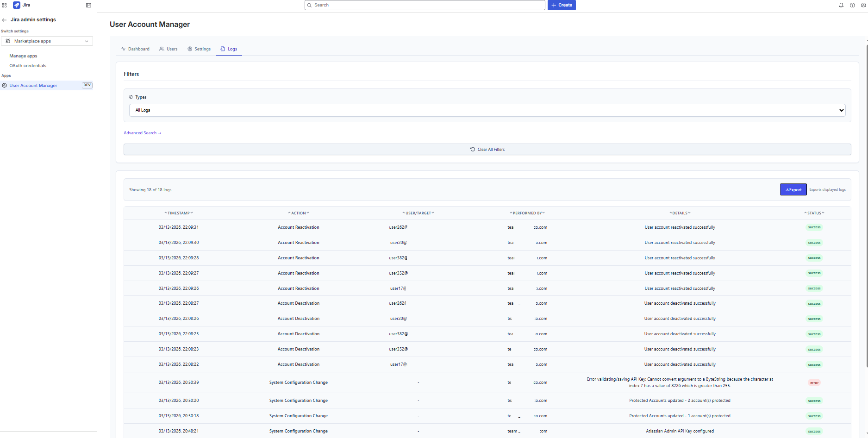Clear all active filters
The height and width of the screenshot is (439, 868).
click(x=487, y=149)
